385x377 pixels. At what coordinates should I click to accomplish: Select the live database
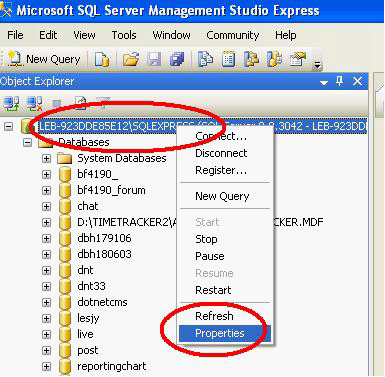tap(85, 334)
